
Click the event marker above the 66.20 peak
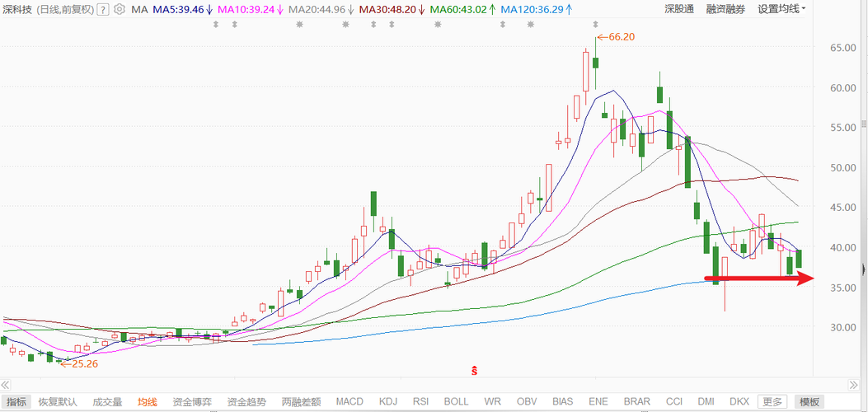pos(596,25)
